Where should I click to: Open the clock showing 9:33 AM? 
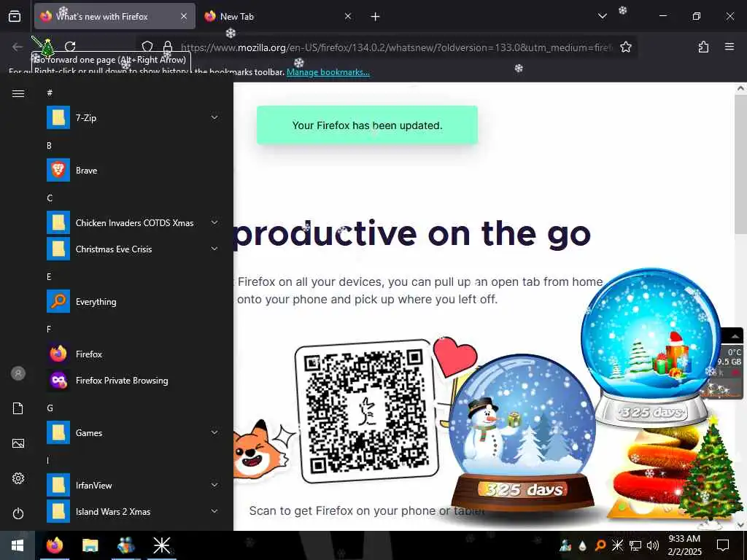(684, 545)
